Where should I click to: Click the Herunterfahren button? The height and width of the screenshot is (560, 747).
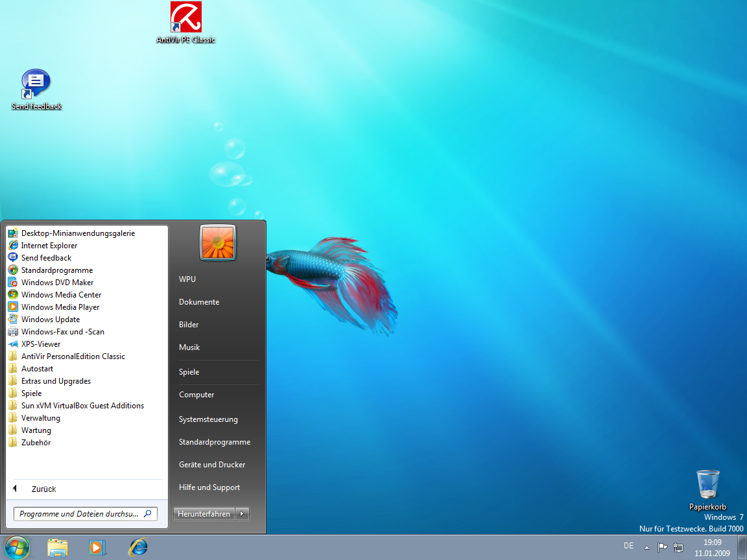(204, 514)
